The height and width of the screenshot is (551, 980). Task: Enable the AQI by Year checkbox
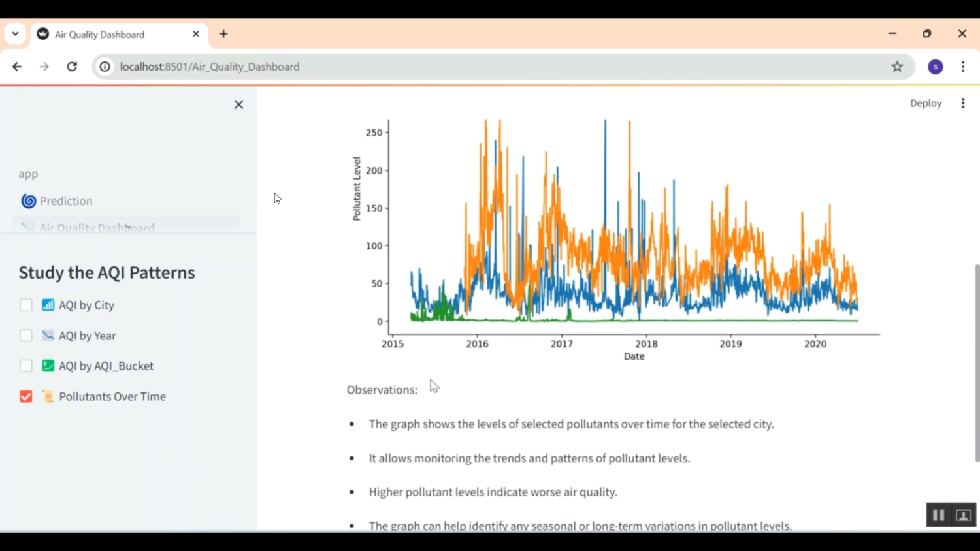25,336
